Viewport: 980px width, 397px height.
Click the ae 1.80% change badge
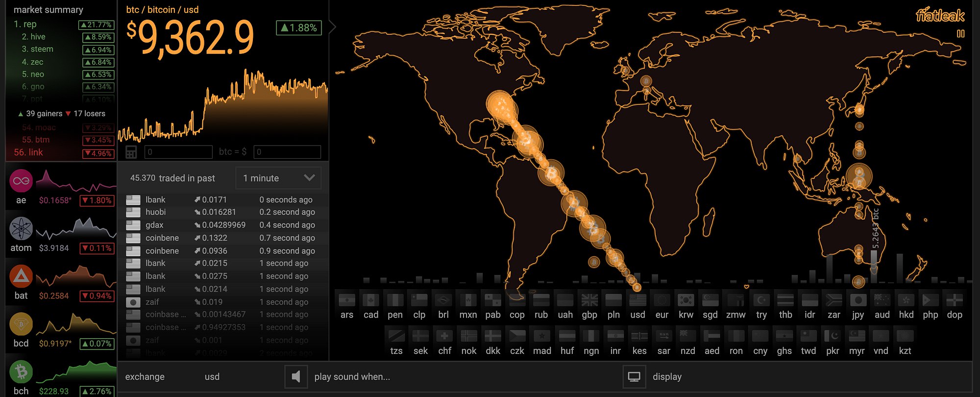pyautogui.click(x=97, y=200)
